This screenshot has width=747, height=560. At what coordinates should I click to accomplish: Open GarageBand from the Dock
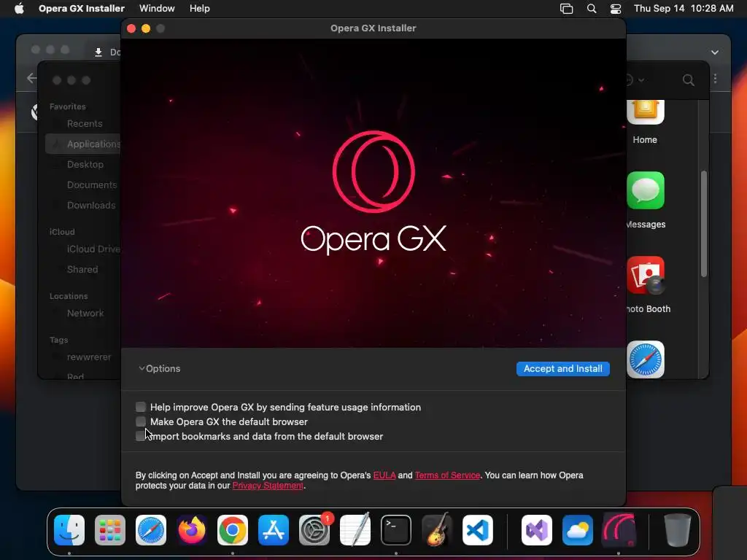437,530
